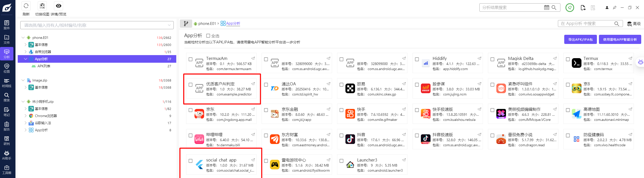Screen dimensions: 644x178
Task: Open the 工具箱 toolbox sidebar section
Action: (7, 170)
